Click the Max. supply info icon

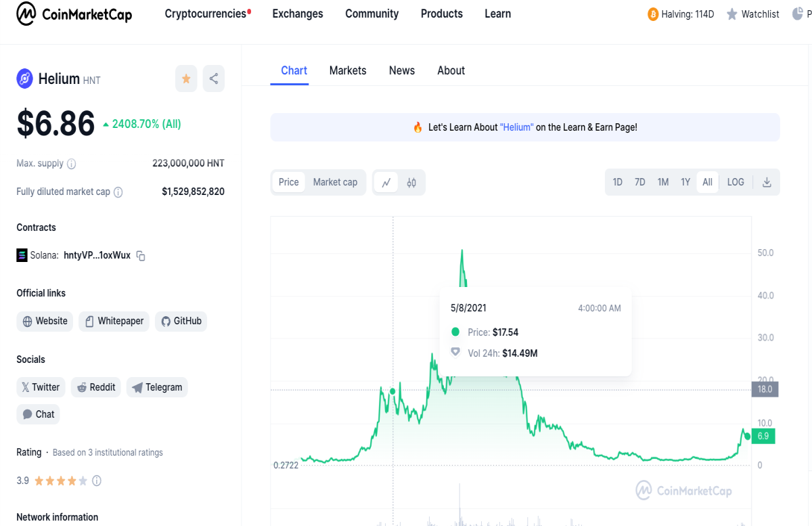click(x=72, y=164)
